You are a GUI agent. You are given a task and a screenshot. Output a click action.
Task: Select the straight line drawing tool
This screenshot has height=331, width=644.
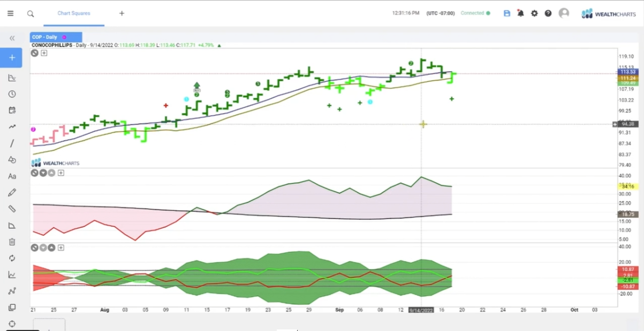pos(12,143)
